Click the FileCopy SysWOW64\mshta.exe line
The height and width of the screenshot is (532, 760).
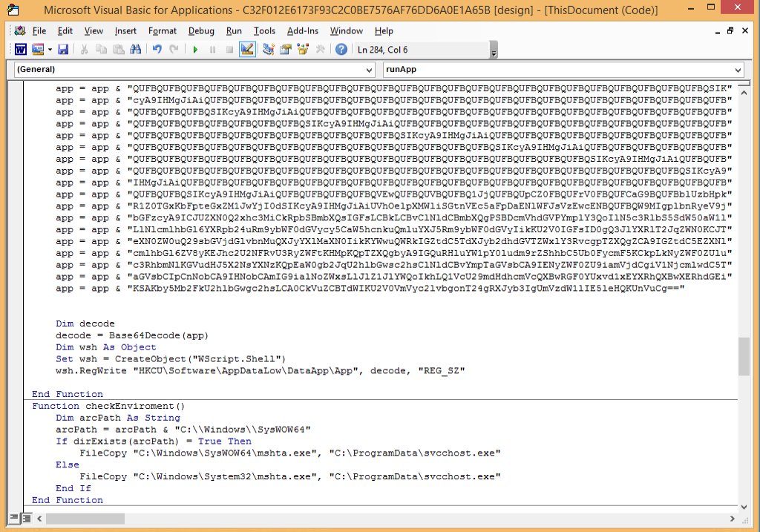pos(290,453)
